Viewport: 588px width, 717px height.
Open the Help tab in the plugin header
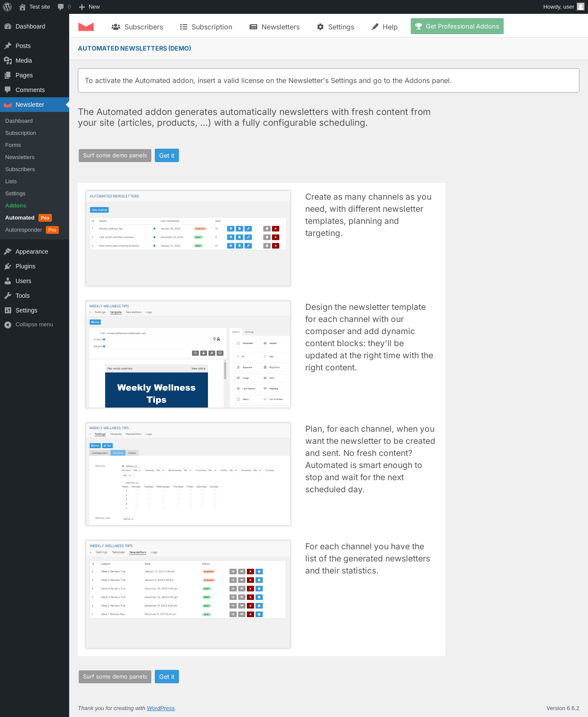tap(384, 27)
